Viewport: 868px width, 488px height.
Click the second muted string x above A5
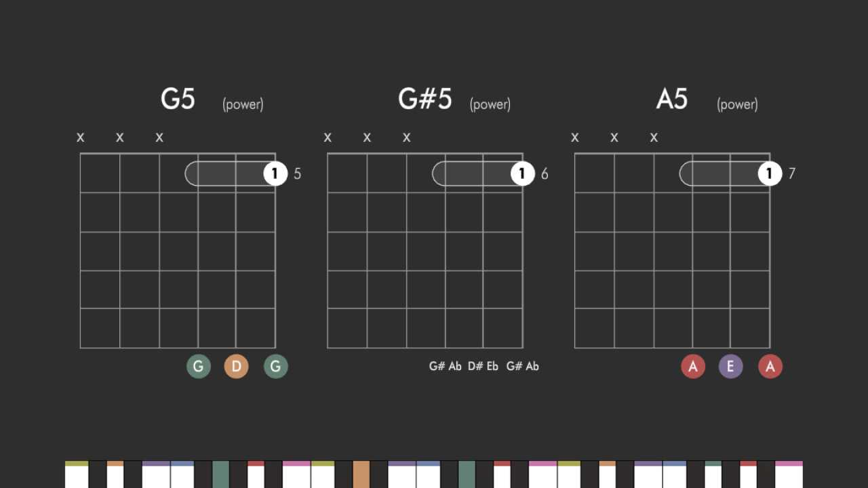pos(614,138)
